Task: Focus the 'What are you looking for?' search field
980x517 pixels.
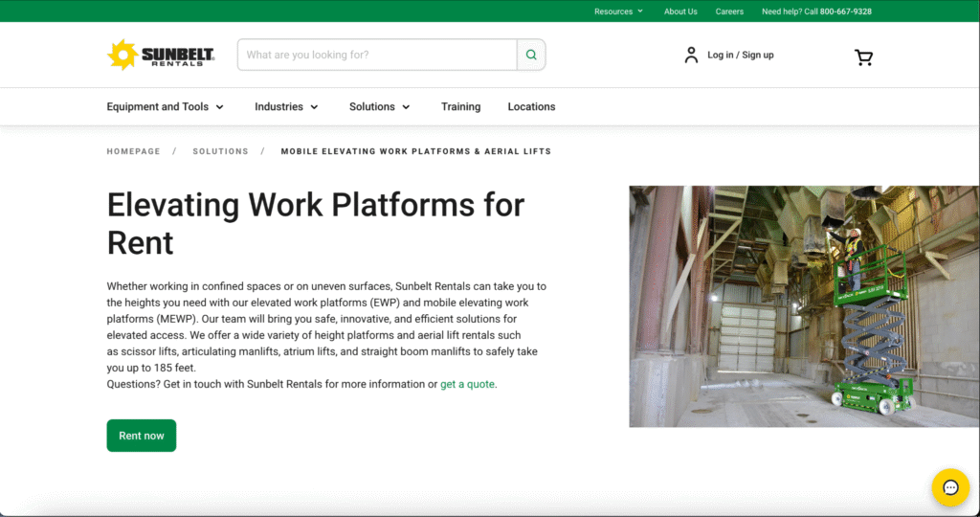Action: tap(377, 55)
